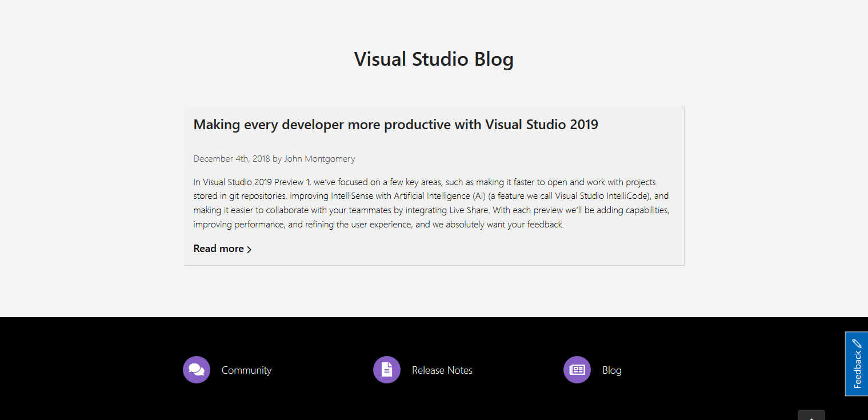Click the Release Notes document icon

tap(387, 370)
